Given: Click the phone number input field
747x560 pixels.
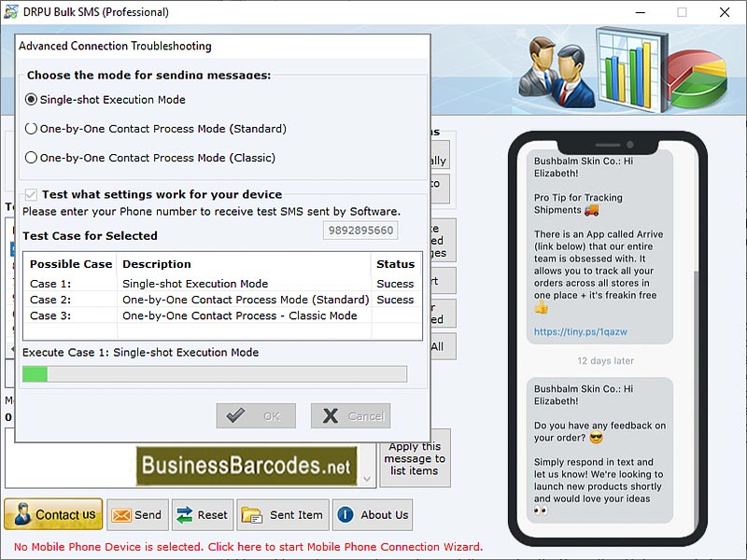Looking at the screenshot, I should coord(360,231).
